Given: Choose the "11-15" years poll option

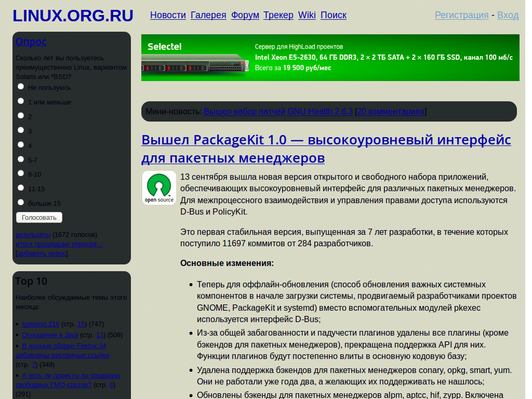Looking at the screenshot, I should (x=21, y=188).
